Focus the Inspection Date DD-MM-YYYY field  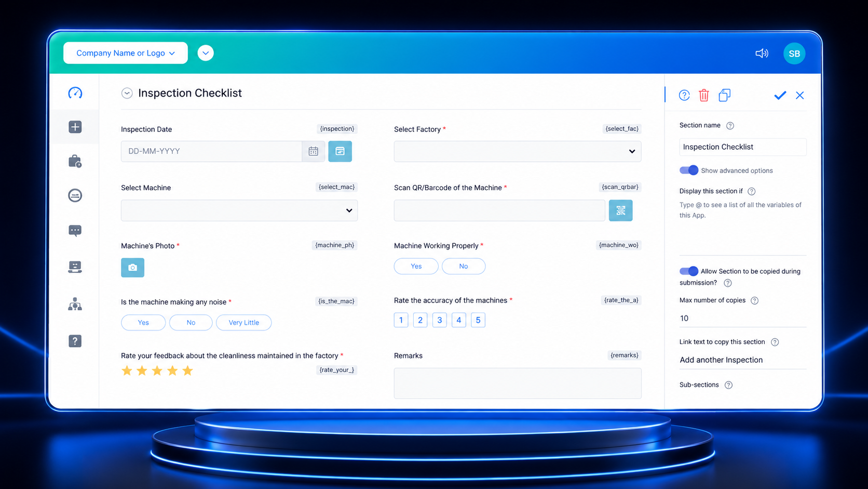tap(212, 151)
